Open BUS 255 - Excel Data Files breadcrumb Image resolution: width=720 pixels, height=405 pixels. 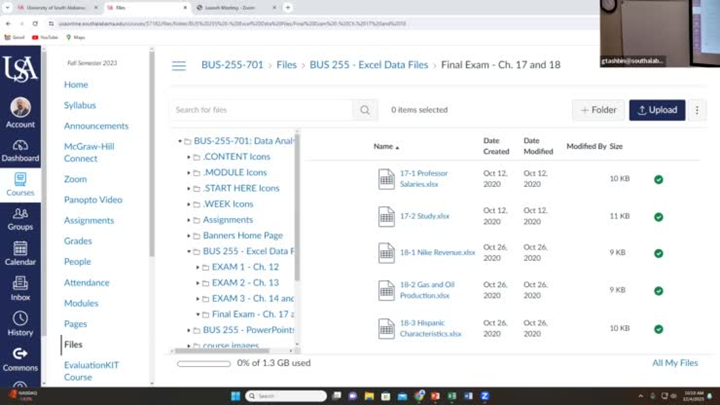pyautogui.click(x=369, y=65)
